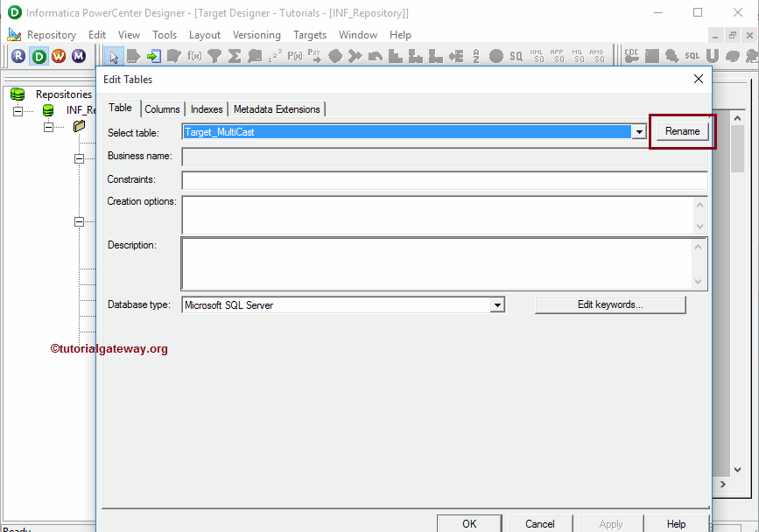Click inside the Constraints input field
This screenshot has height=532, width=759.
tap(438, 178)
